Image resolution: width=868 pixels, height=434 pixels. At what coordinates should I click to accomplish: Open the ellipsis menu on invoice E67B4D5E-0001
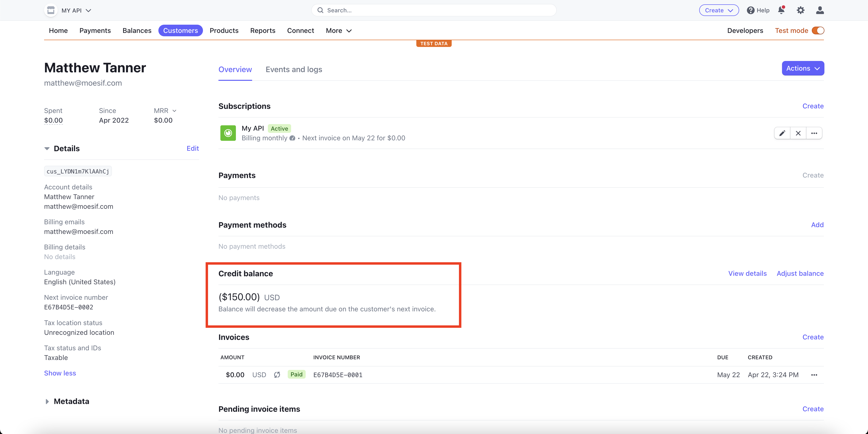tap(814, 375)
